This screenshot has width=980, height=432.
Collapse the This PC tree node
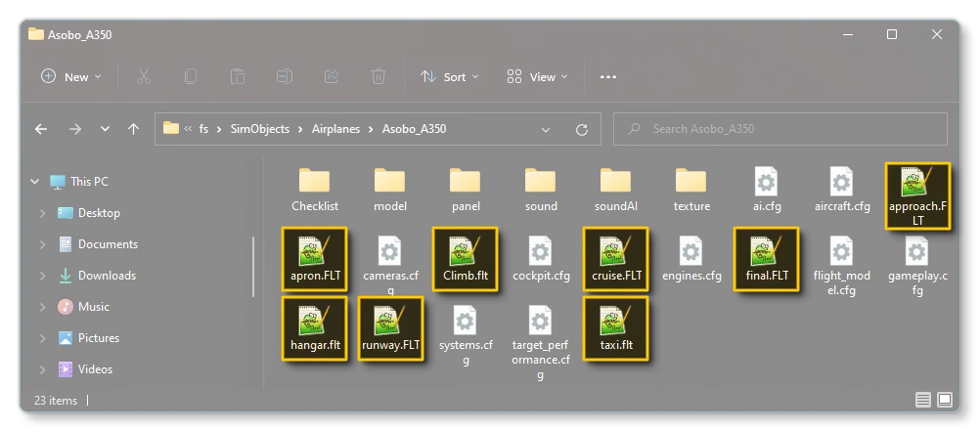34,182
